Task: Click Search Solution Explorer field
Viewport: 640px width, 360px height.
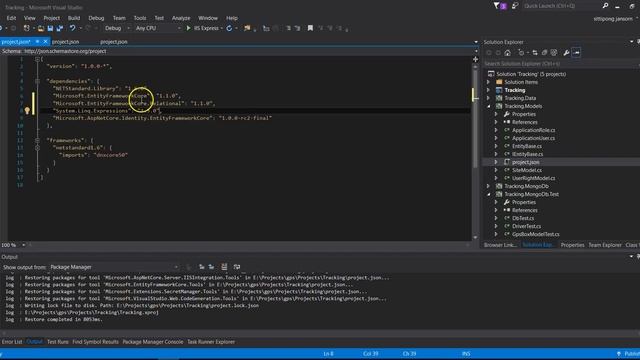Action: (x=562, y=64)
